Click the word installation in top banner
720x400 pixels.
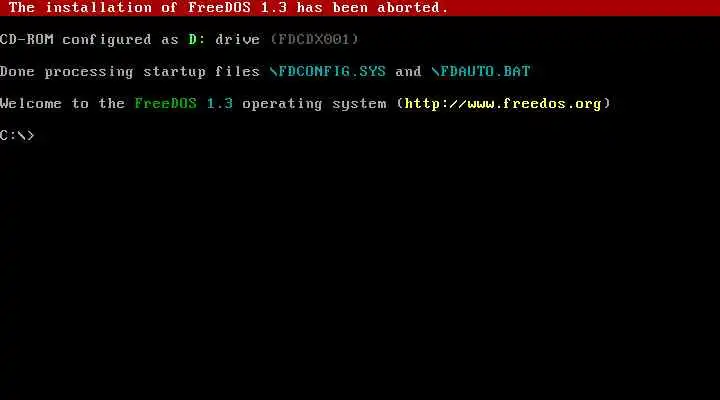coord(98,8)
